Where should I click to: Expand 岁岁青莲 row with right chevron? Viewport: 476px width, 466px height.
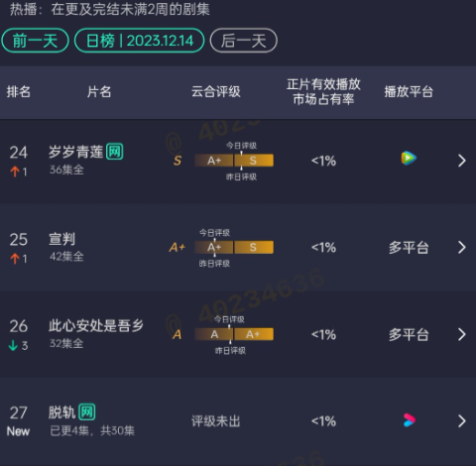[x=462, y=161]
